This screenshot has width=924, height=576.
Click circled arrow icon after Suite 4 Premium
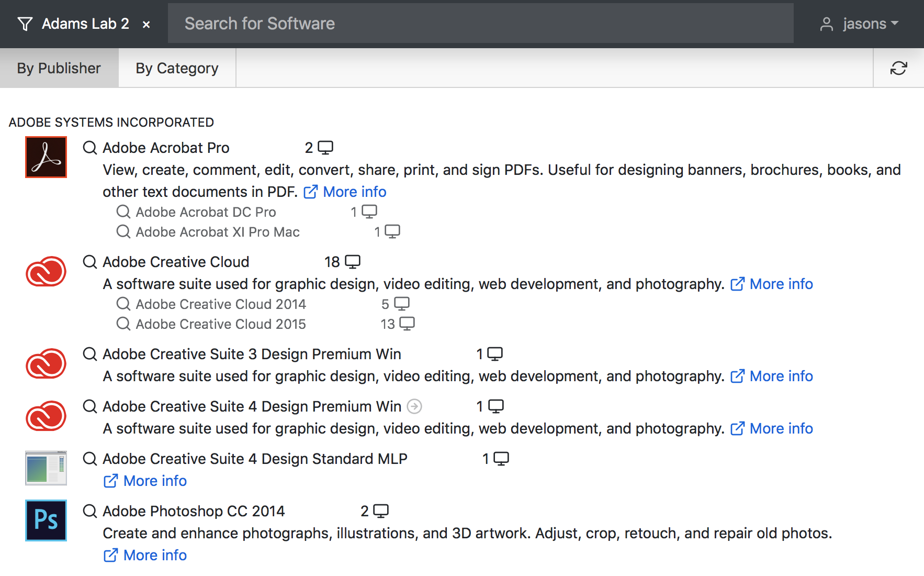tap(414, 406)
